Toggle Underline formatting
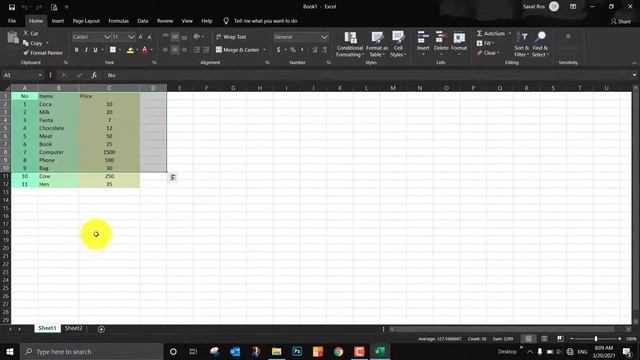 [x=96, y=50]
